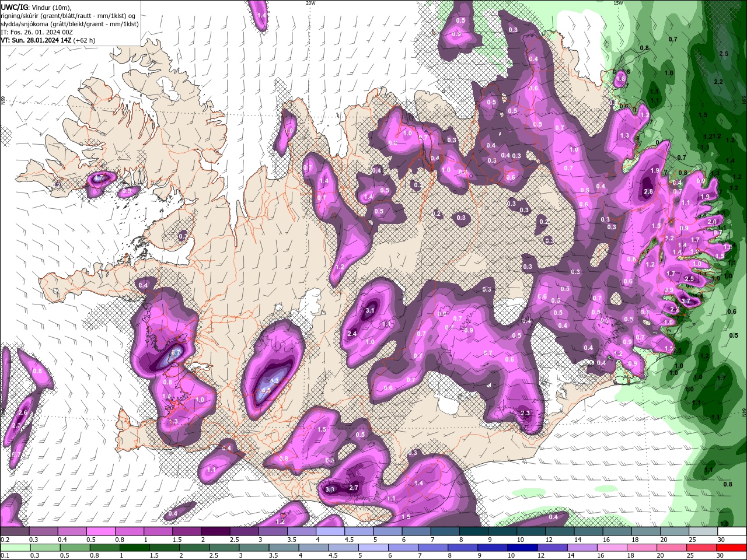Select the darkest green 1 swatch, lower legend
This screenshot has width=747, height=560.
coord(134,548)
